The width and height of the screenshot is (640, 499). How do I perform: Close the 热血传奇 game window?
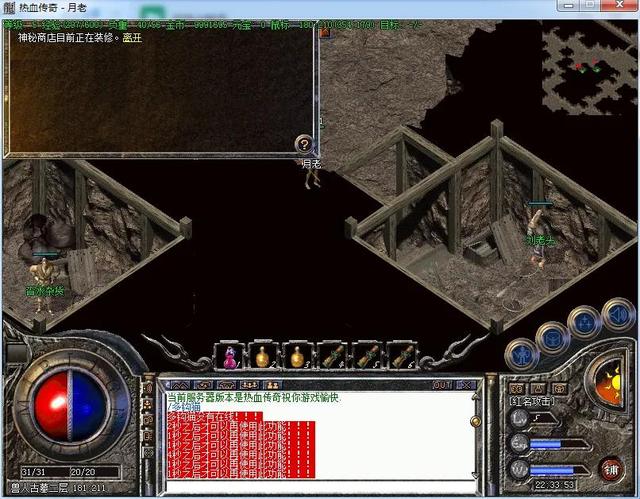pyautogui.click(x=620, y=5)
